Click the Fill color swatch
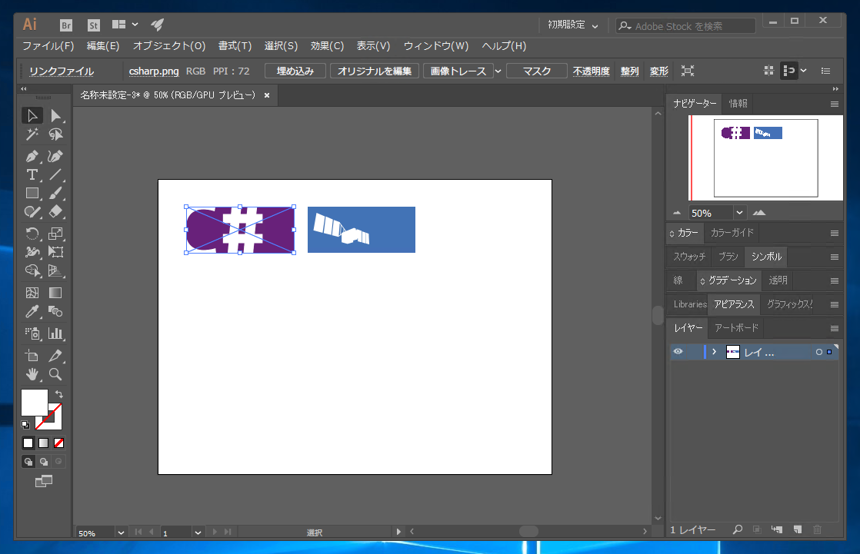The width and height of the screenshot is (860, 554). pos(35,403)
